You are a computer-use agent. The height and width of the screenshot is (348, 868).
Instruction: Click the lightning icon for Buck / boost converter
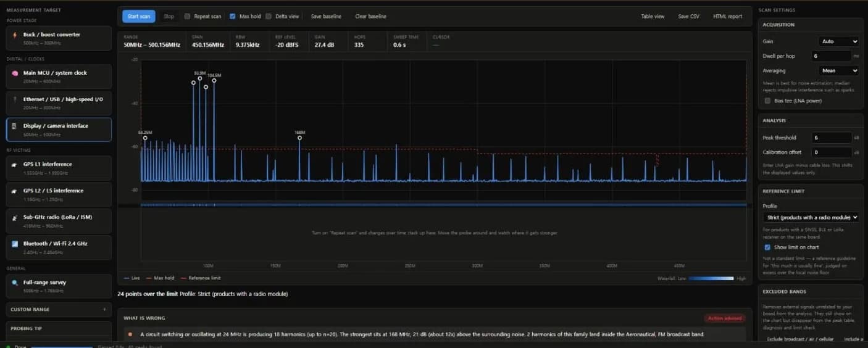pyautogui.click(x=14, y=35)
